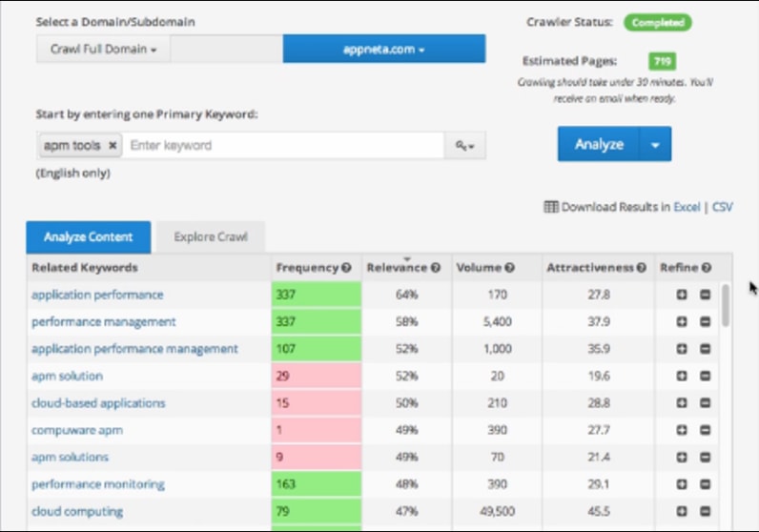This screenshot has height=532, width=759.
Task: Open the keyword options key dropdown
Action: coord(465,146)
